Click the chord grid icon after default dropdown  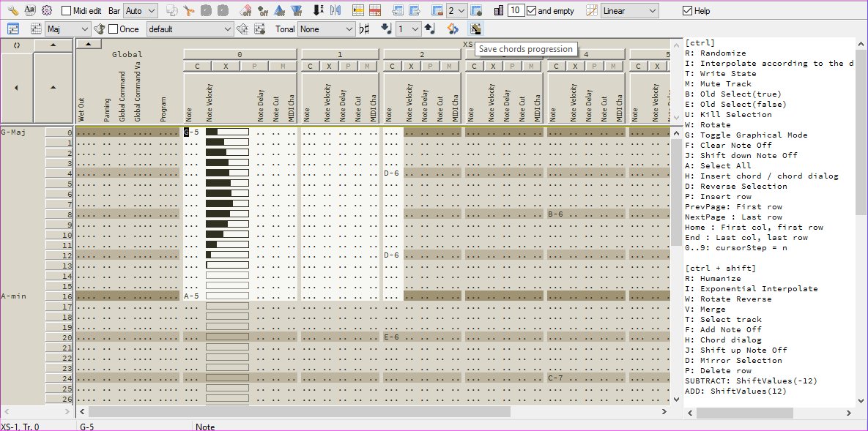point(259,29)
